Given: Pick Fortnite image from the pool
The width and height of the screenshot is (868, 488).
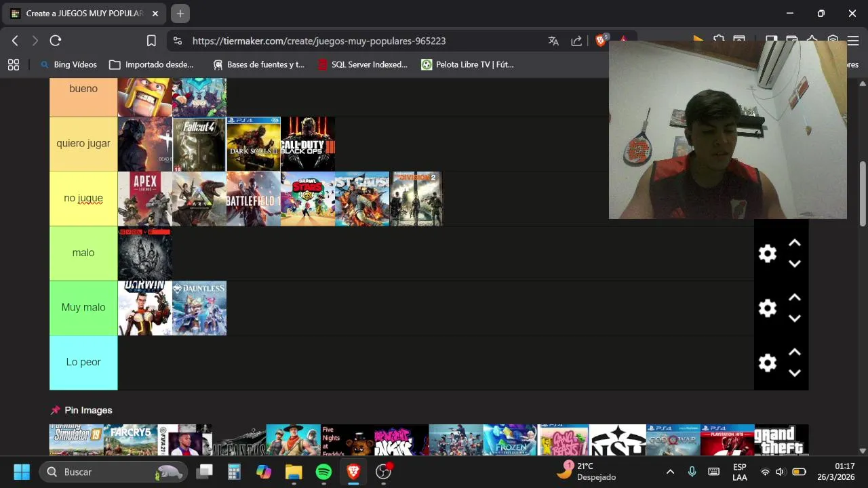Looking at the screenshot, I should (x=294, y=440).
